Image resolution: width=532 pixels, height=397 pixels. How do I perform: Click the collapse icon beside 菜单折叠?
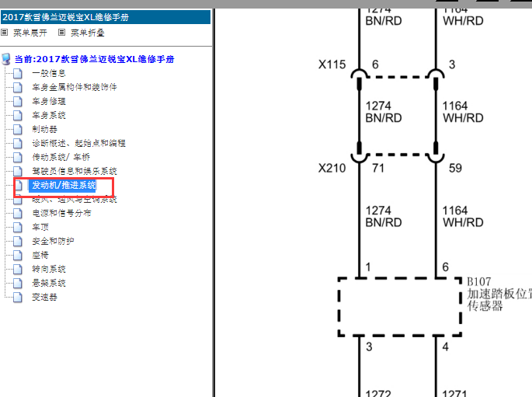(62, 33)
